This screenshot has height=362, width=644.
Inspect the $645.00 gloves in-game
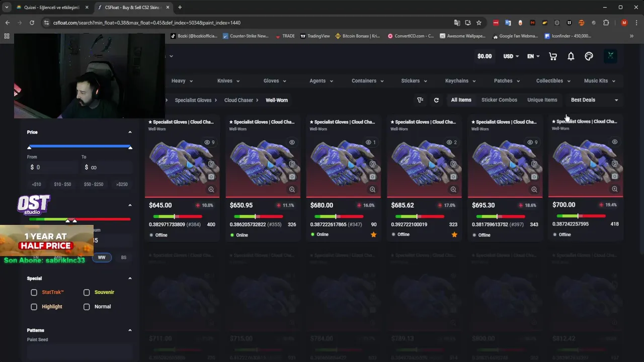click(211, 164)
